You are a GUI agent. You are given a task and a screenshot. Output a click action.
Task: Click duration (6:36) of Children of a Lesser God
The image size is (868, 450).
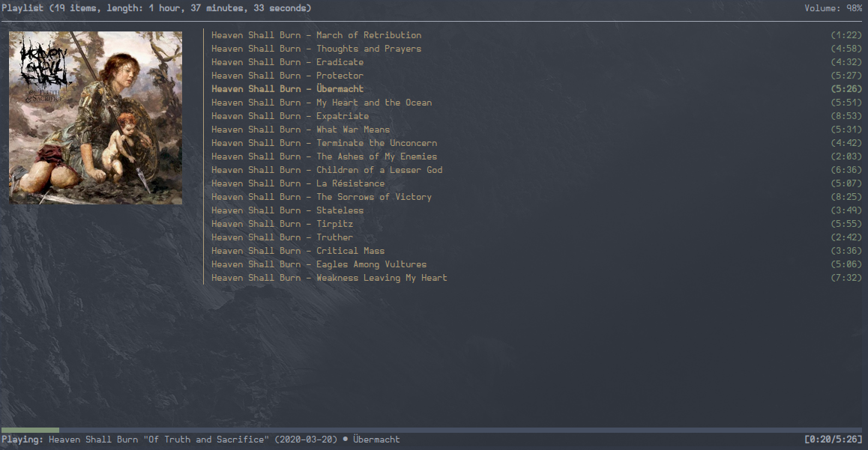(x=846, y=170)
